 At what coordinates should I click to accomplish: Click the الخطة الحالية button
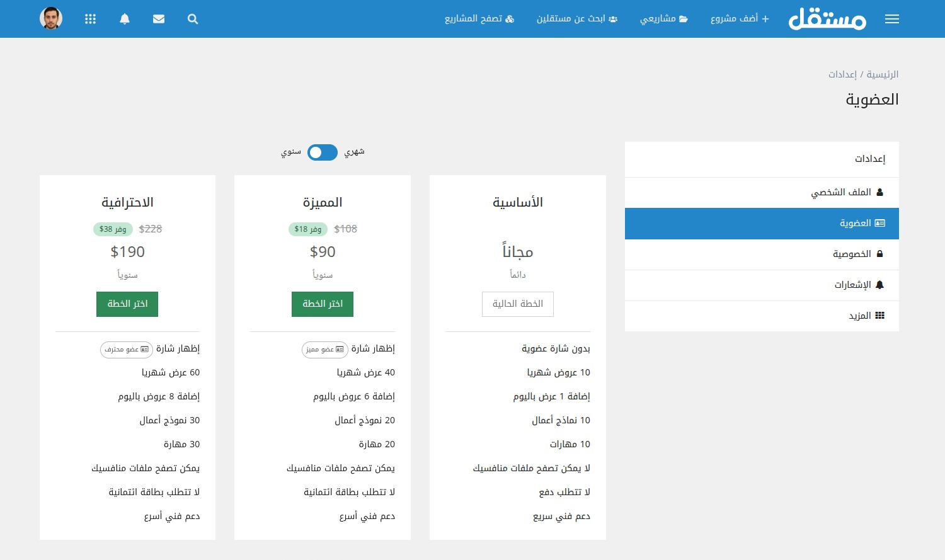click(517, 304)
